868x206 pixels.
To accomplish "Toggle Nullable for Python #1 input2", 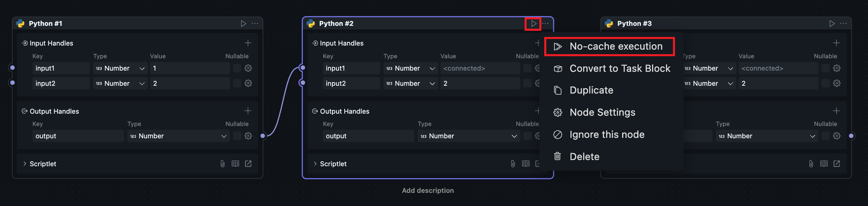I will pyautogui.click(x=237, y=83).
